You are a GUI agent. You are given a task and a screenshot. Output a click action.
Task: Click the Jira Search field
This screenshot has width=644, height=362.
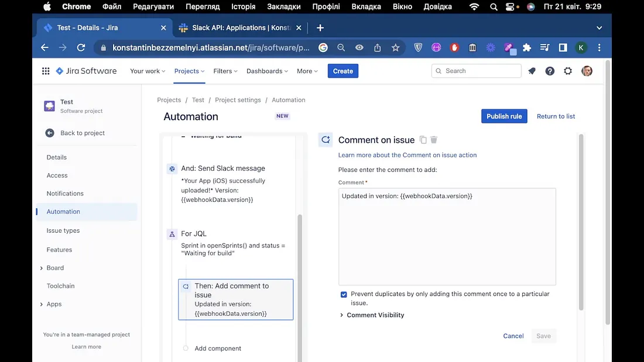[477, 71]
